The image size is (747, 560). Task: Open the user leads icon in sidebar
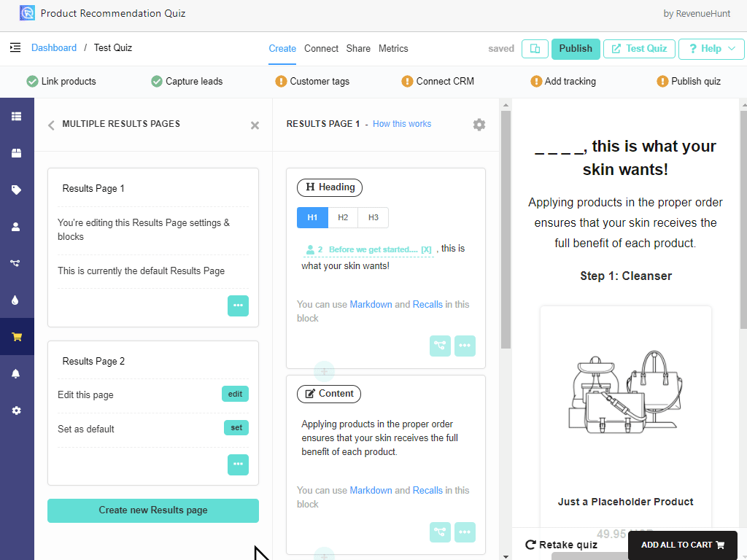(x=16, y=227)
